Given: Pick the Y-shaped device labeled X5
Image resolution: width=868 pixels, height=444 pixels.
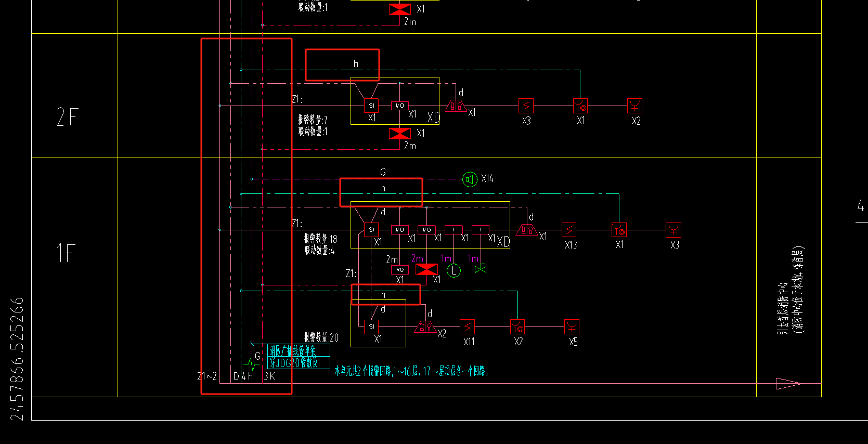Looking at the screenshot, I should pyautogui.click(x=572, y=327).
